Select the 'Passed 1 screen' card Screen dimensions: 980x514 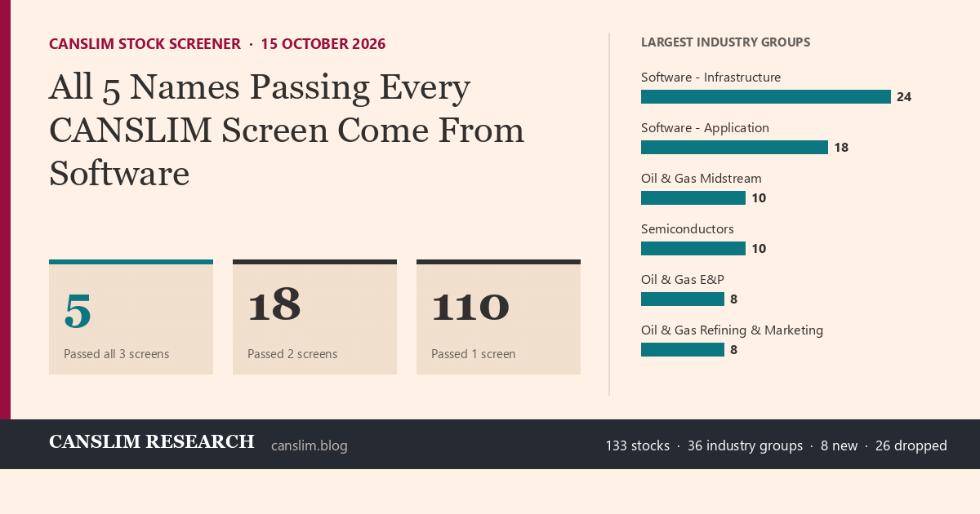pos(498,317)
